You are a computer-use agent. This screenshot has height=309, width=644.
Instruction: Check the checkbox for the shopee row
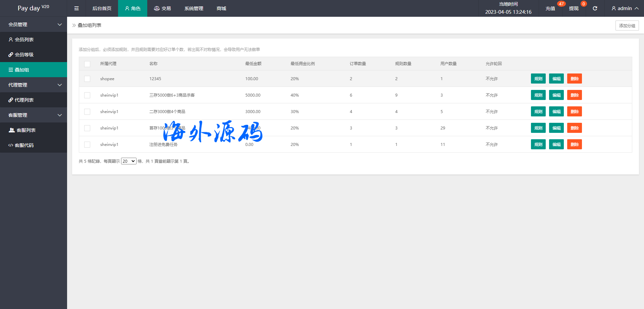[x=87, y=79]
